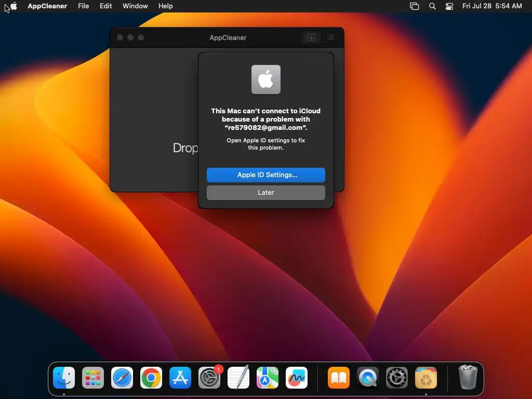Screen dimensions: 532x399
Task: Open the Trash from the Dock
Action: point(468,377)
